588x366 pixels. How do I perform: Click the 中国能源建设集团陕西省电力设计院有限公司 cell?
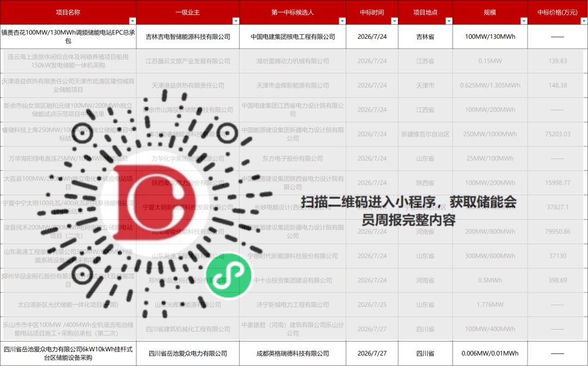292,183
